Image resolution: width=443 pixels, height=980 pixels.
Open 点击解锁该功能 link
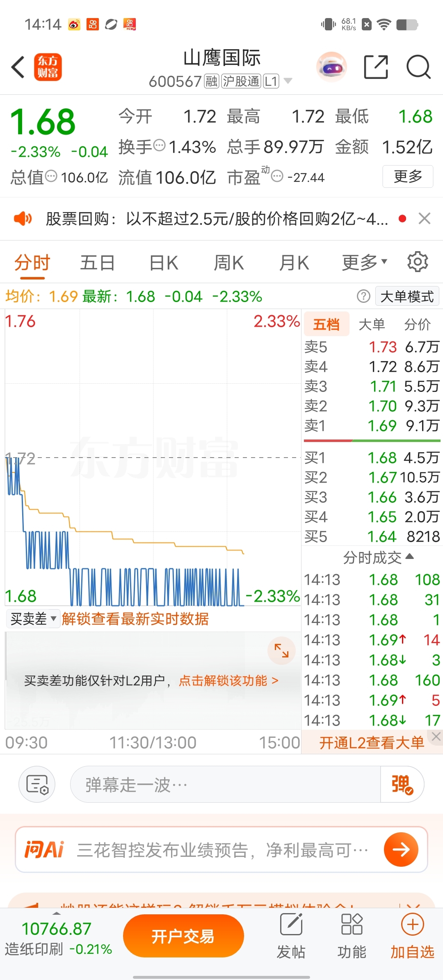point(229,681)
